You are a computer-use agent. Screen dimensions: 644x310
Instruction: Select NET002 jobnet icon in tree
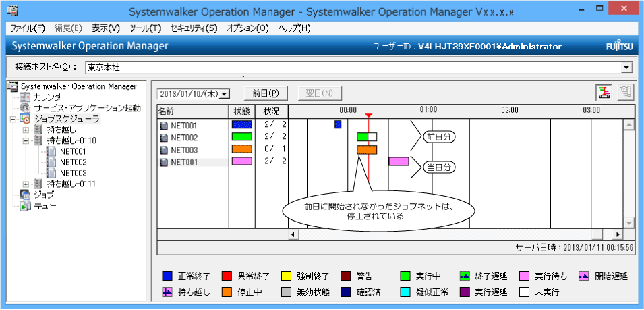coord(51,162)
